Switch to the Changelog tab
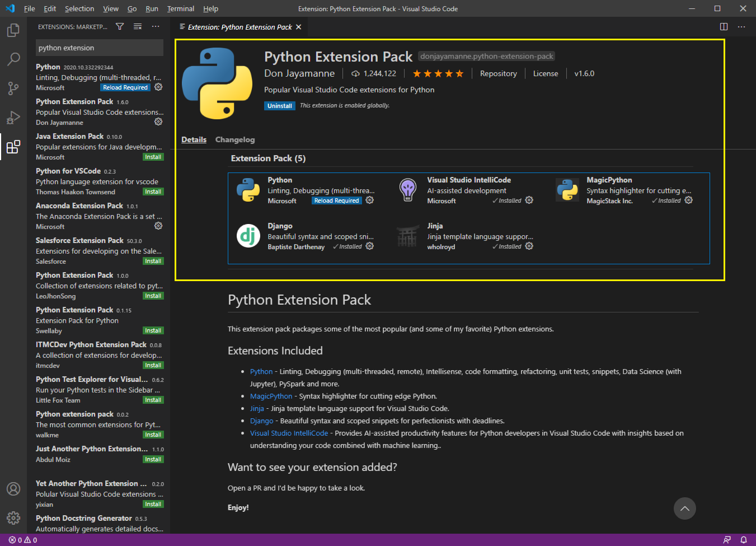Screen dimensions: 756x546 click(235, 139)
